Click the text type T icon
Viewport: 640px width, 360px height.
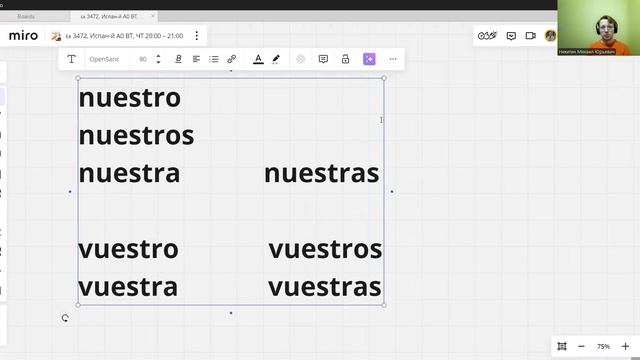(x=71, y=59)
